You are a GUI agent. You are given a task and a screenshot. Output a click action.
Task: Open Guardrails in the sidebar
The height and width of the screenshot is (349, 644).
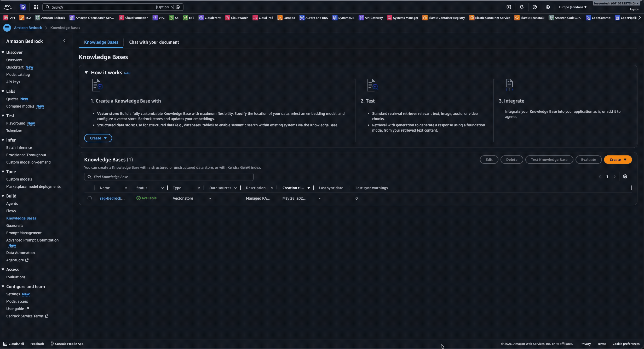click(x=15, y=226)
